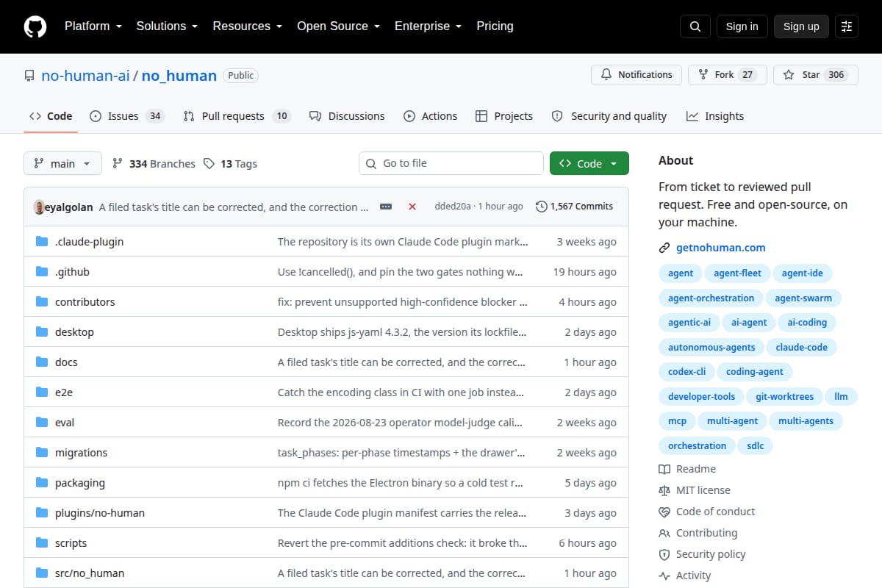Open the Actions tab
This screenshot has height=588, width=882.
(x=431, y=116)
